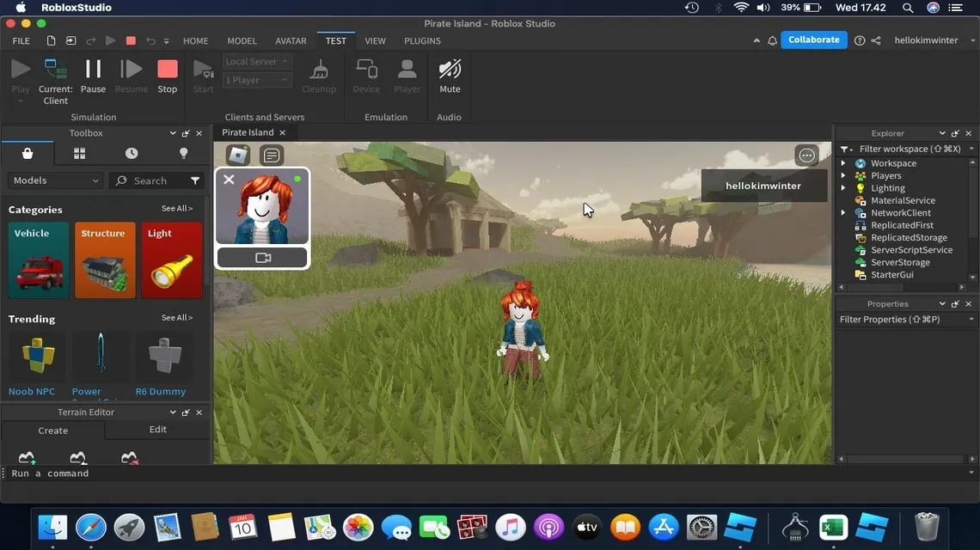
Task: Select ReplicatedStorage in Explorer
Action: tap(909, 237)
